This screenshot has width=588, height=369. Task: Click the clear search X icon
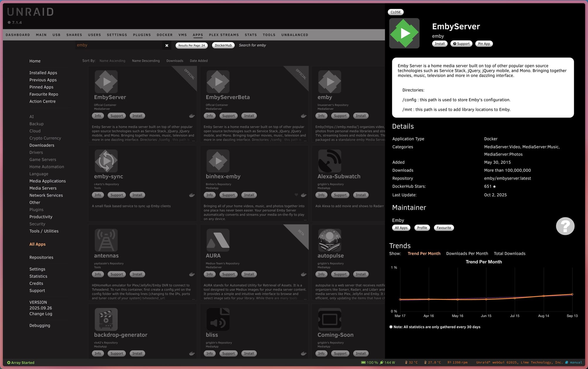click(167, 46)
